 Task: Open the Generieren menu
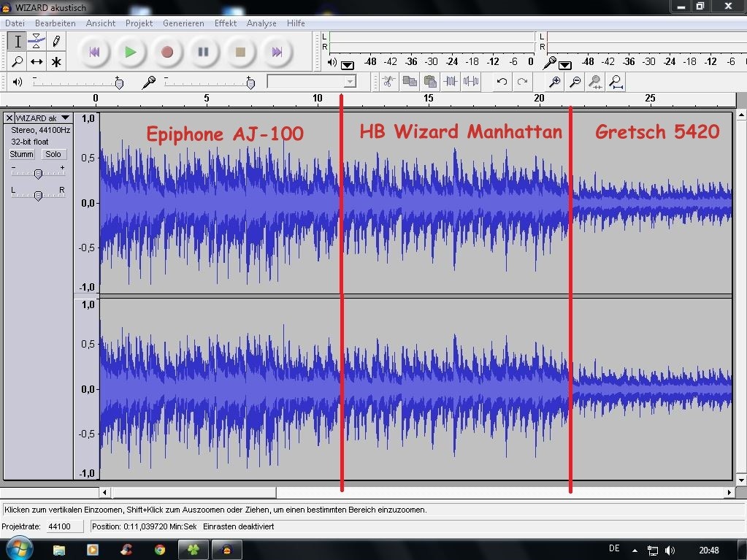pos(183,23)
